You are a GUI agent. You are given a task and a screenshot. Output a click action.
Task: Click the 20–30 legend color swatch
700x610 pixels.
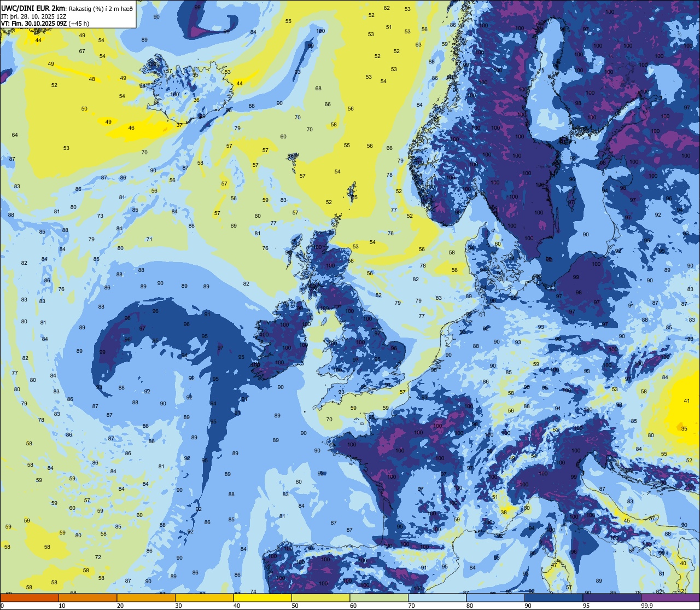(146, 597)
